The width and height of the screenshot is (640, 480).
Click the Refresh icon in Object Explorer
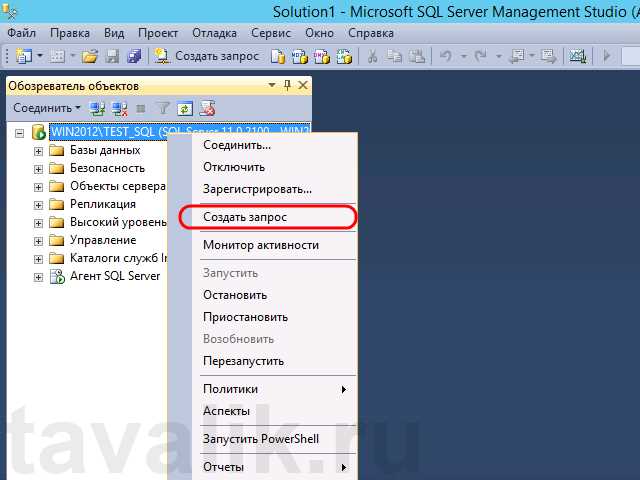pos(185,109)
